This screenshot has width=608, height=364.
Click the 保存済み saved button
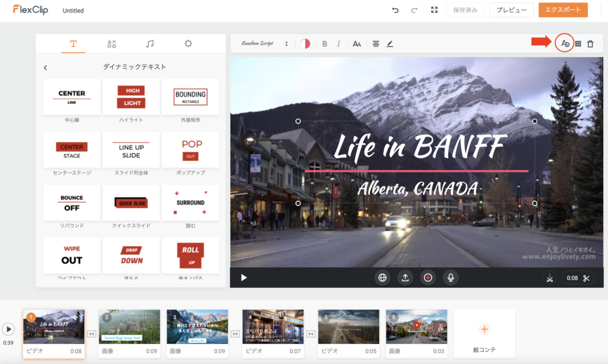(465, 10)
